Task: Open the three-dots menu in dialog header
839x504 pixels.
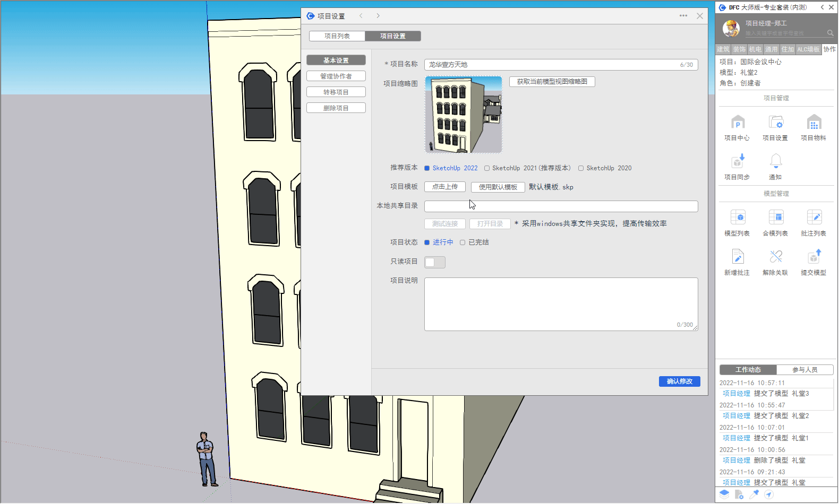Action: coord(683,16)
